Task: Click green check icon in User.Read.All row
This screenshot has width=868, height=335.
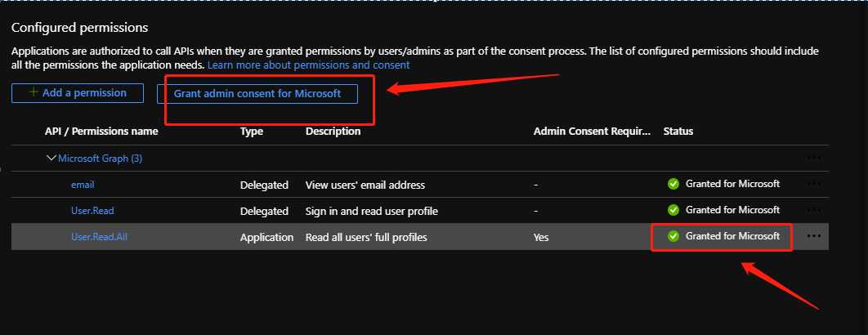Action: [x=673, y=236]
